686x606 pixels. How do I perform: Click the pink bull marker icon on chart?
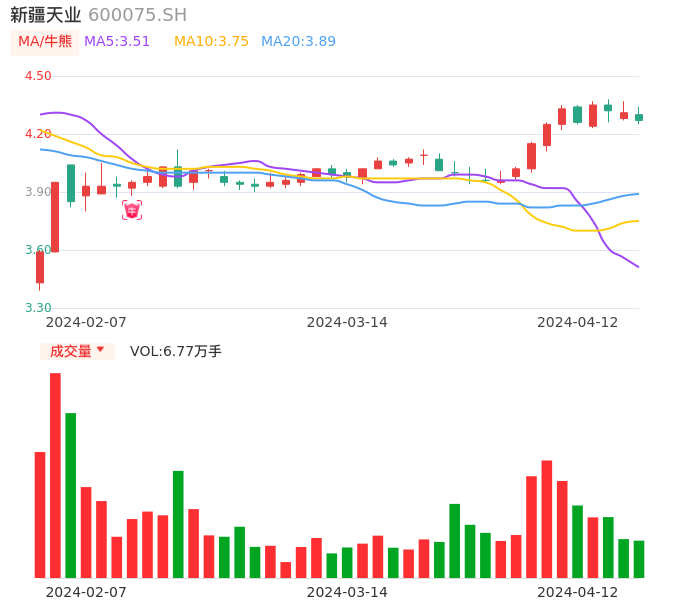(x=132, y=210)
